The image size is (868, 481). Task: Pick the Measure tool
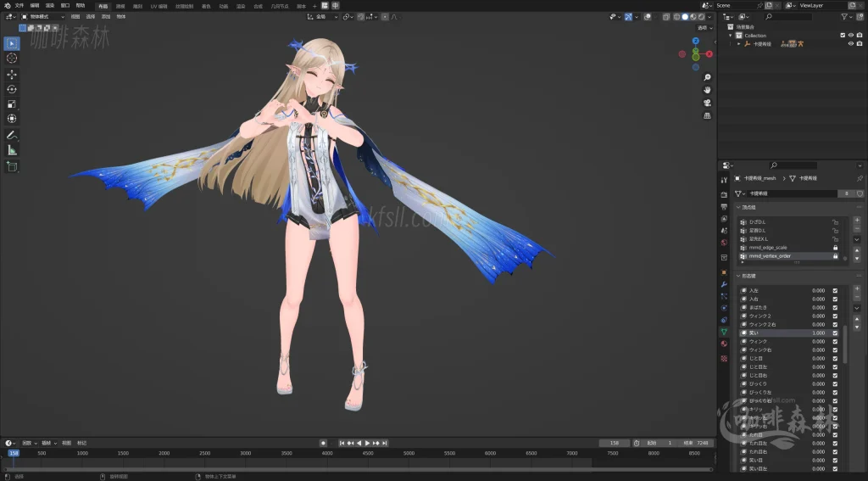pyautogui.click(x=12, y=150)
